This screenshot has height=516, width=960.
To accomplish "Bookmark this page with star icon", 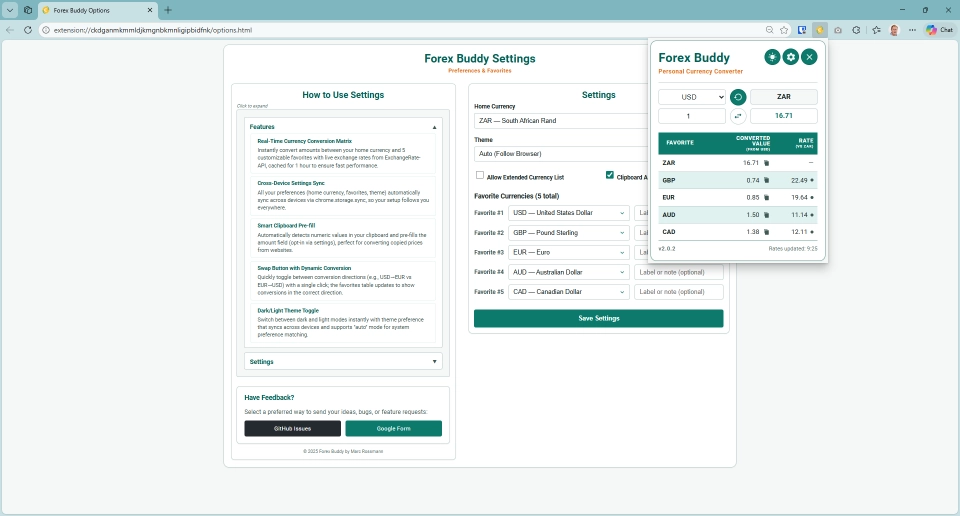I will [x=784, y=30].
